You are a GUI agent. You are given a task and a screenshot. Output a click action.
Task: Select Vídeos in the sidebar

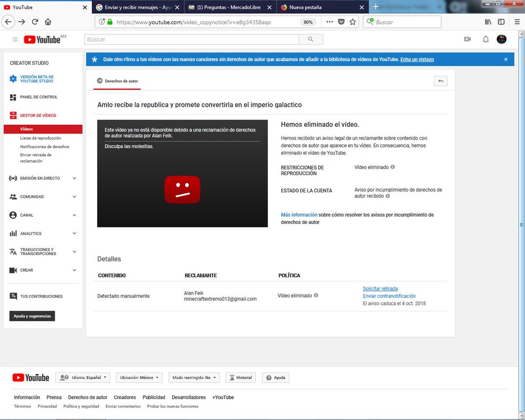(x=43, y=129)
